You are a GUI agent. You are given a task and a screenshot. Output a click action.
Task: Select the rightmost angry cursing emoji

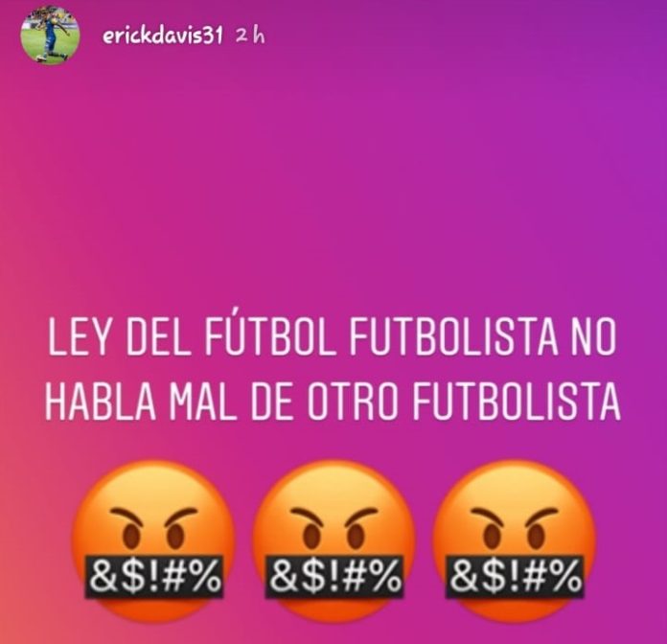(514, 540)
